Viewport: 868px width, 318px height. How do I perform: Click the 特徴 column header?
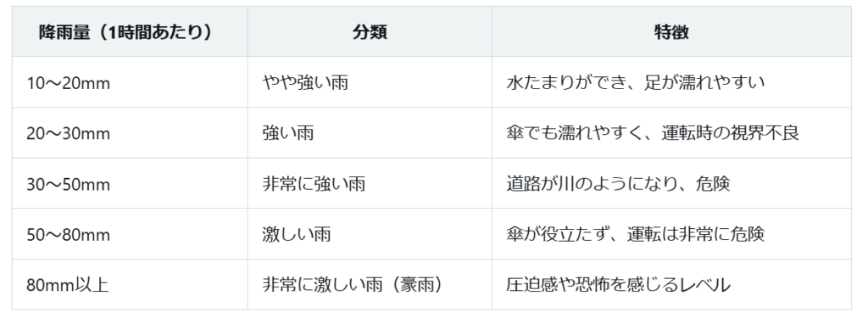coord(671,32)
